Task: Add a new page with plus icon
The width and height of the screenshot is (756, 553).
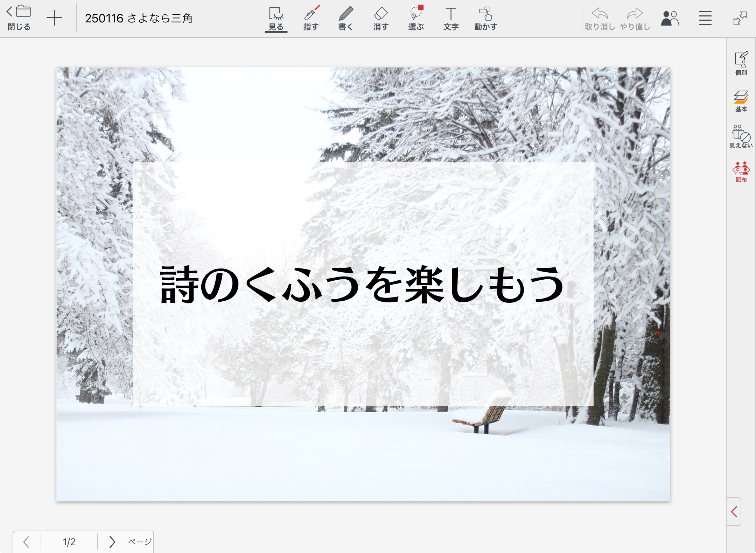Action: (54, 18)
